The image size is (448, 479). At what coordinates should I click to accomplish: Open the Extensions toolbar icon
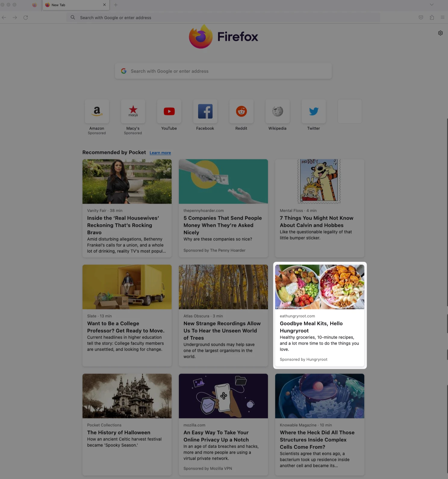pos(432,17)
